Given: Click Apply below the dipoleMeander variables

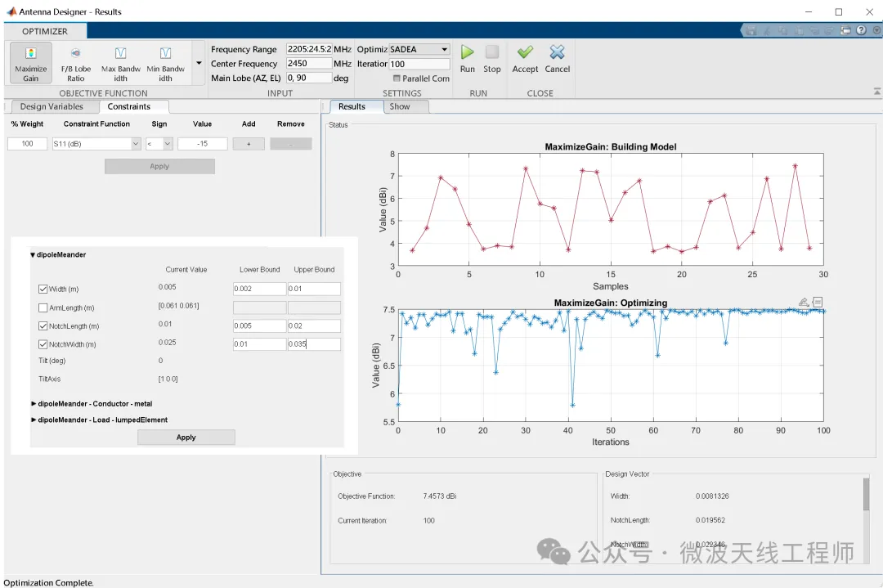Looking at the screenshot, I should [x=186, y=437].
